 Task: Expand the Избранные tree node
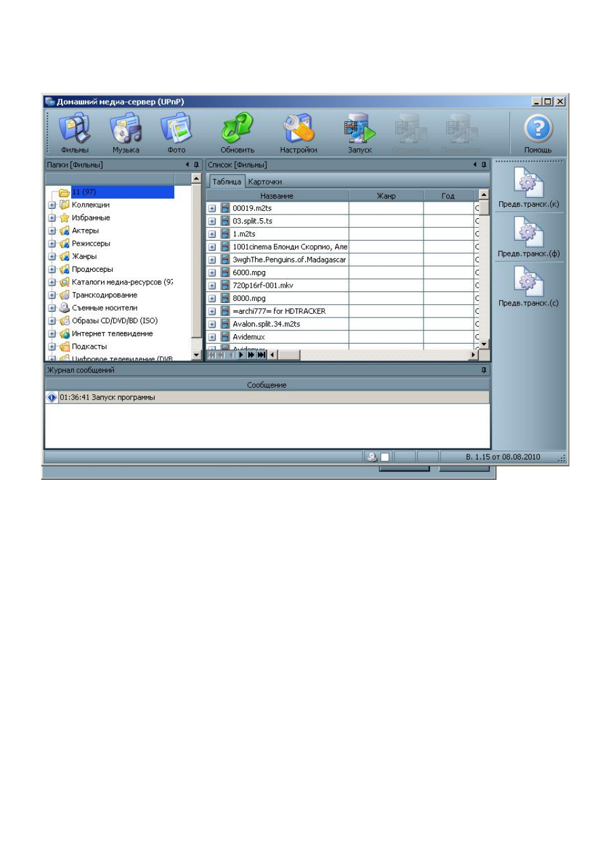tap(52, 218)
